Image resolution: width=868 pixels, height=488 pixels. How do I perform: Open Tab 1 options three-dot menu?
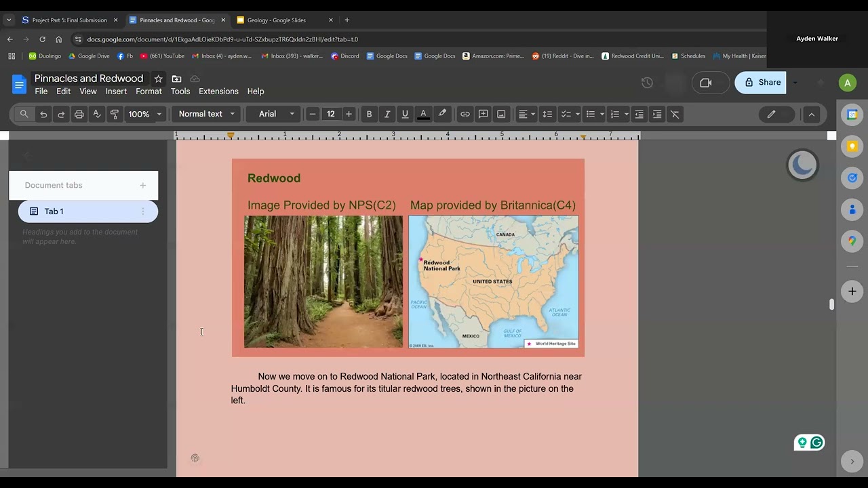tap(142, 211)
